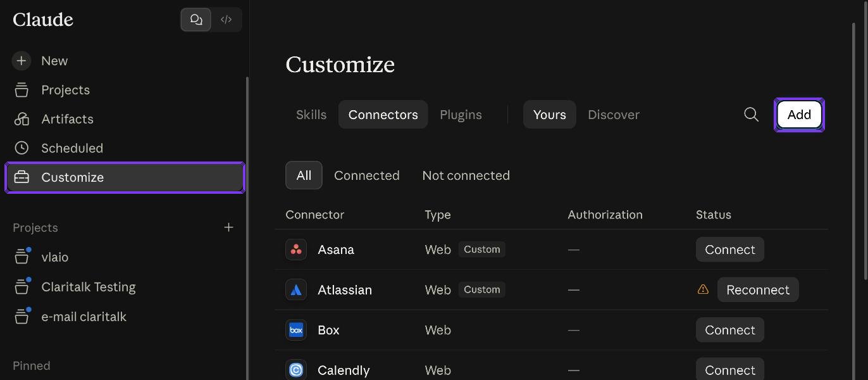Click the Calendly connector name
Image resolution: width=868 pixels, height=380 pixels.
pos(344,370)
